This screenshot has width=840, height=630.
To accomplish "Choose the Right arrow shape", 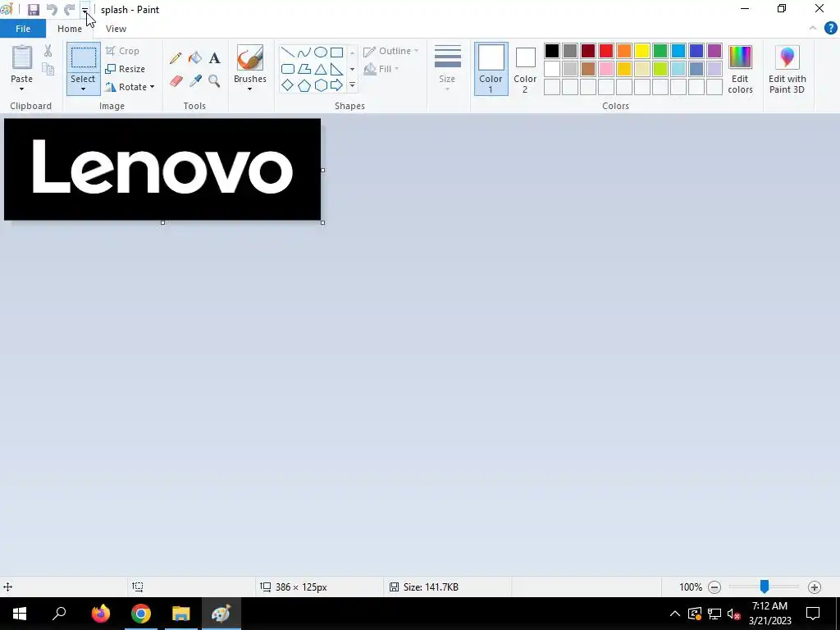I will pos(337,85).
